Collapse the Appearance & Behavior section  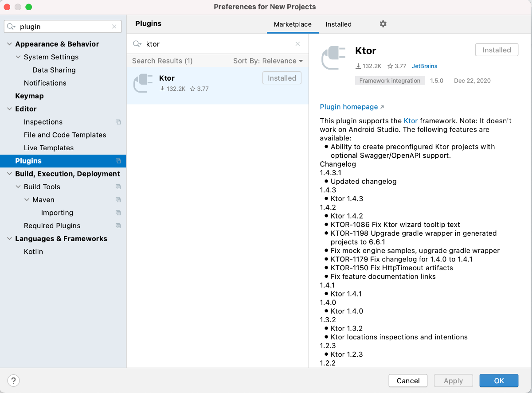10,44
